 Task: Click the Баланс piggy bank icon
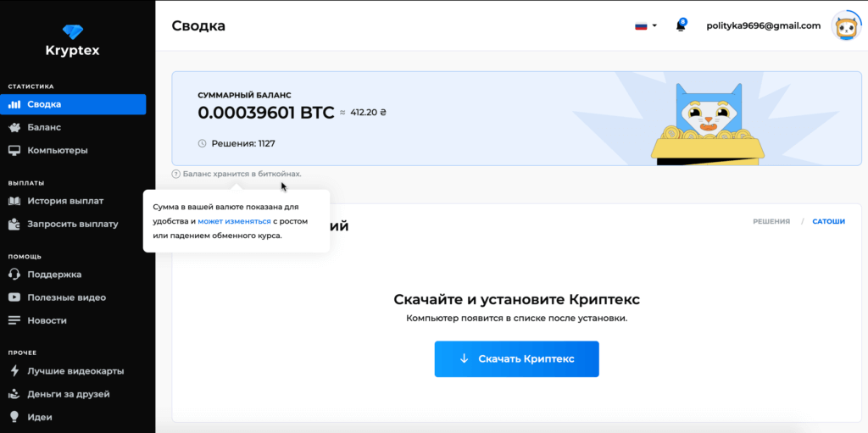click(x=14, y=128)
